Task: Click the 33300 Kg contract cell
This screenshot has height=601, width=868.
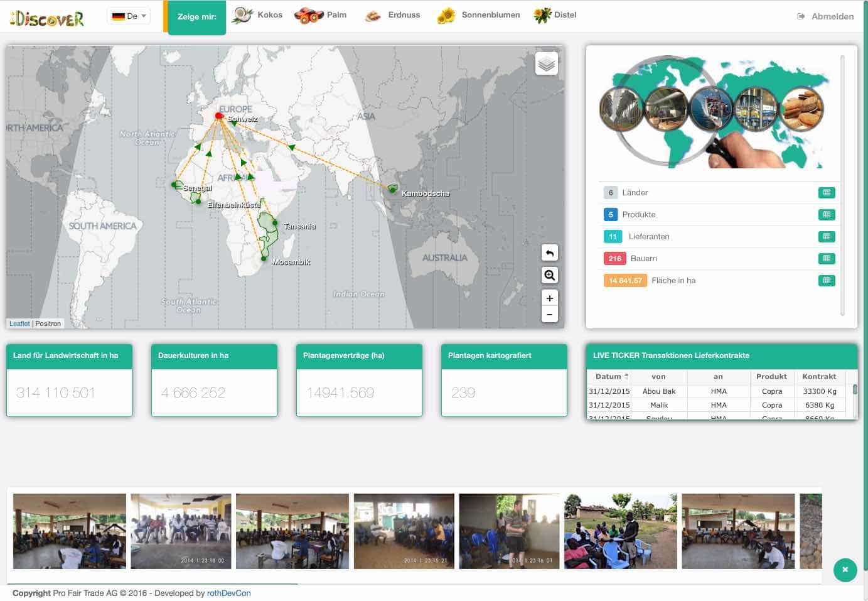Action: [x=820, y=391]
